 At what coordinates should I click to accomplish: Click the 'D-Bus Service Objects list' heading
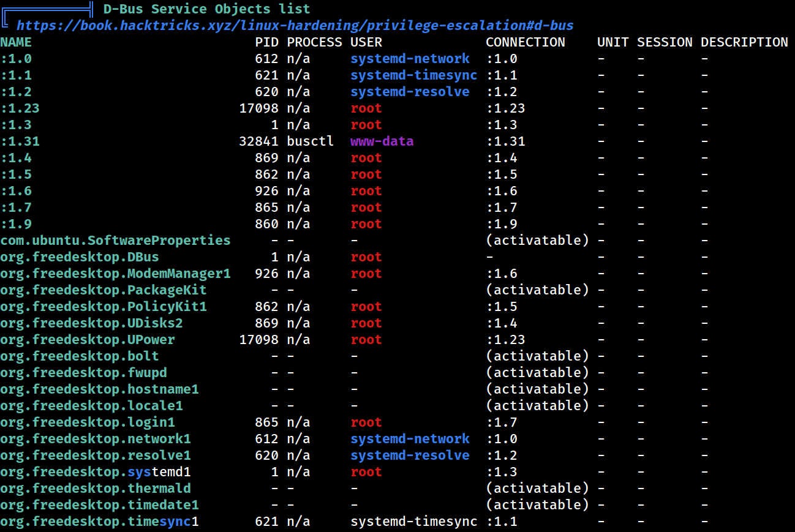pyautogui.click(x=206, y=9)
